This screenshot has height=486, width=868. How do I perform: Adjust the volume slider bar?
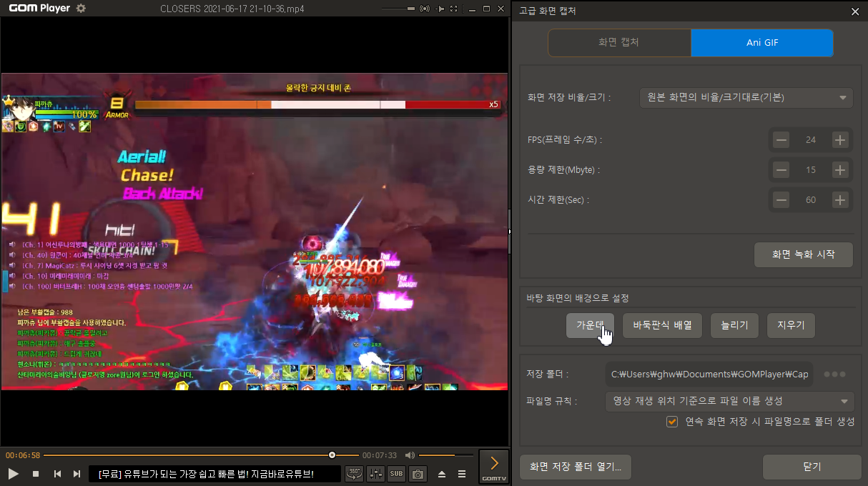[445, 455]
